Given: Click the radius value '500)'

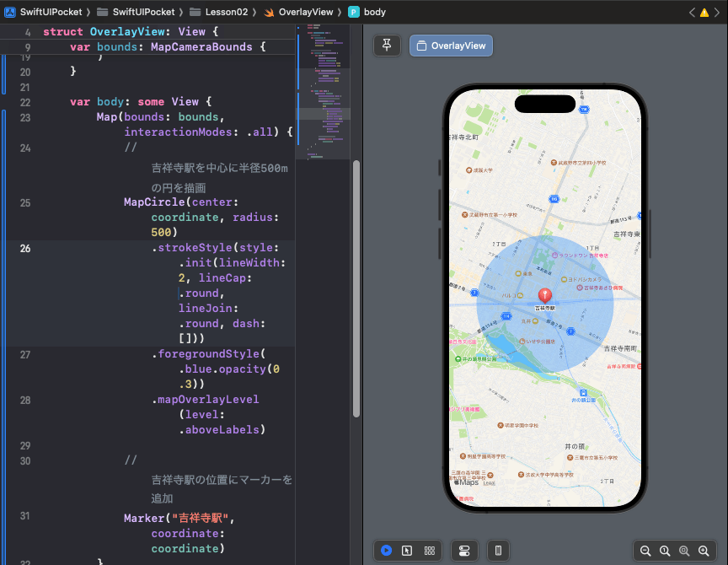Looking at the screenshot, I should pos(164,232).
